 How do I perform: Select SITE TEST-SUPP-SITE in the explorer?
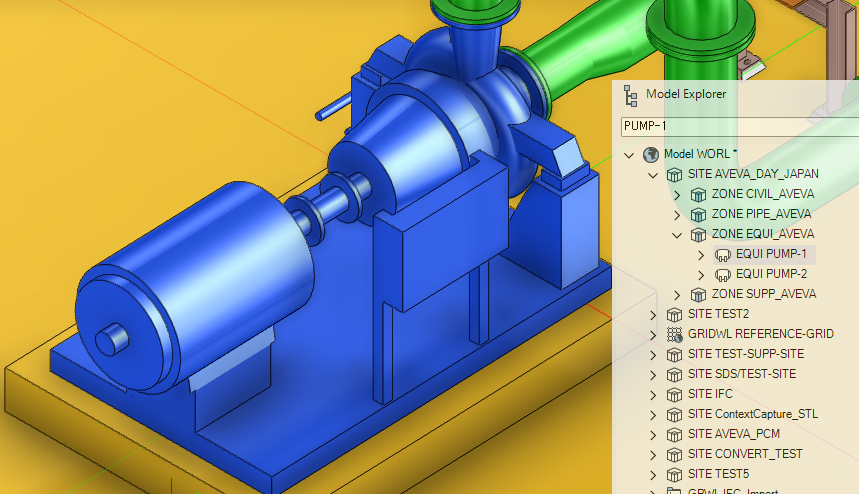pos(746,354)
